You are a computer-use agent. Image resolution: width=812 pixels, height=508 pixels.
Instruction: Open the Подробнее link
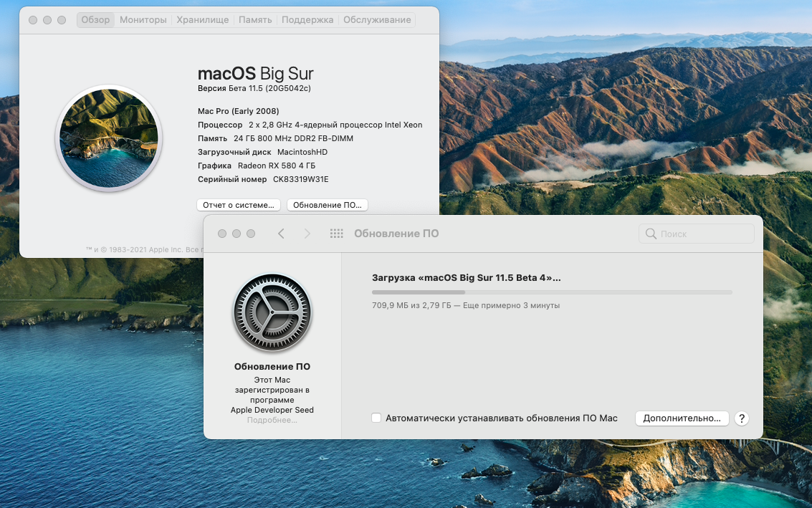tap(272, 420)
